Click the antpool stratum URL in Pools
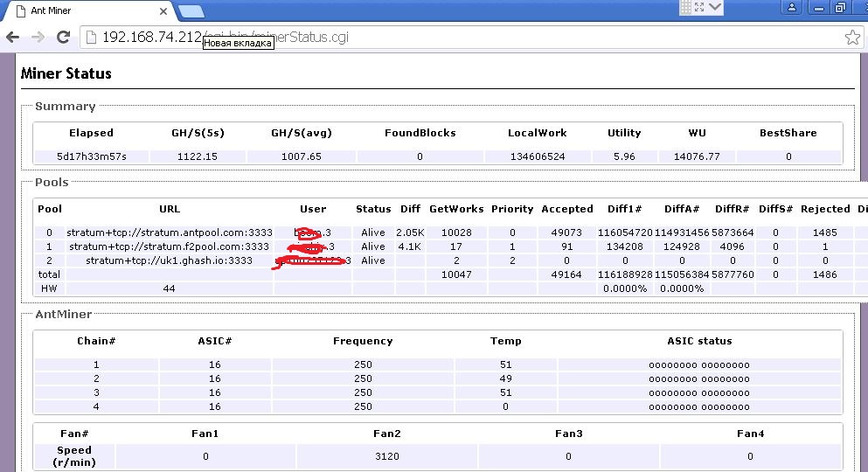The width and height of the screenshot is (868, 472). 168,233
